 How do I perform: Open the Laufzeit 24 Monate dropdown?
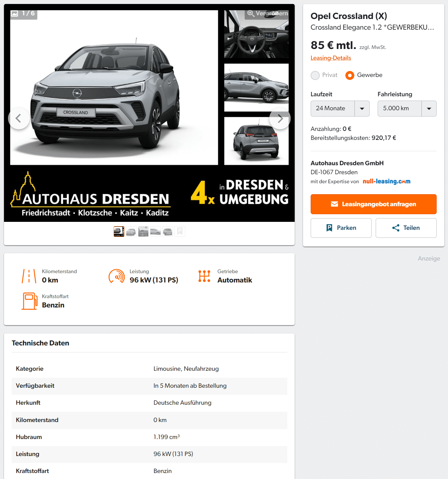coord(340,109)
